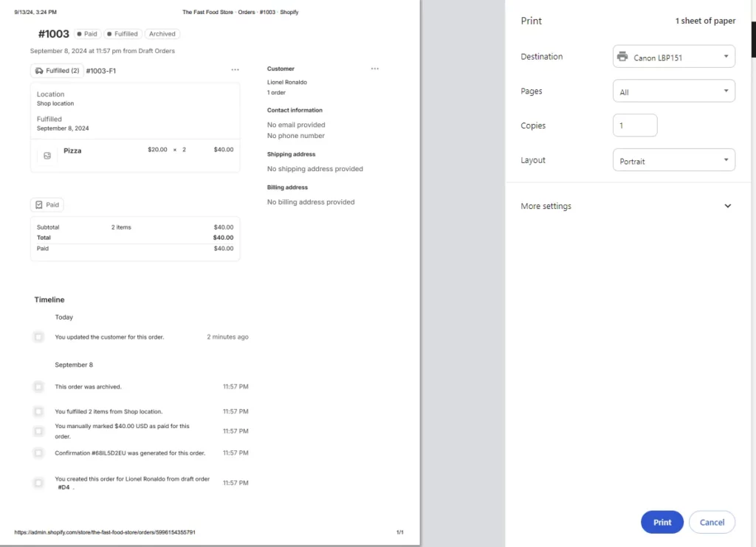Click the page header 'The Fast Food Store' title
The width and height of the screenshot is (756, 547).
point(207,12)
